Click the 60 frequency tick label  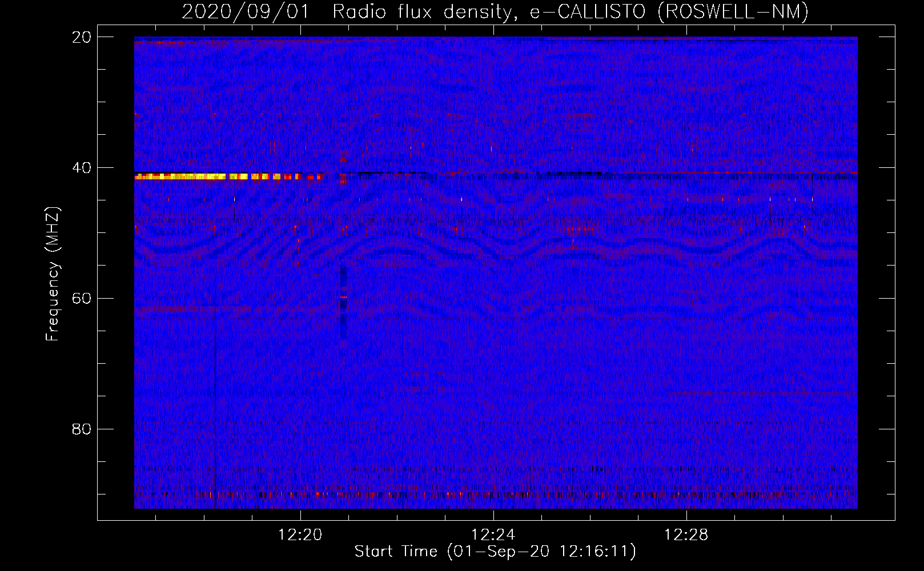[x=82, y=299]
